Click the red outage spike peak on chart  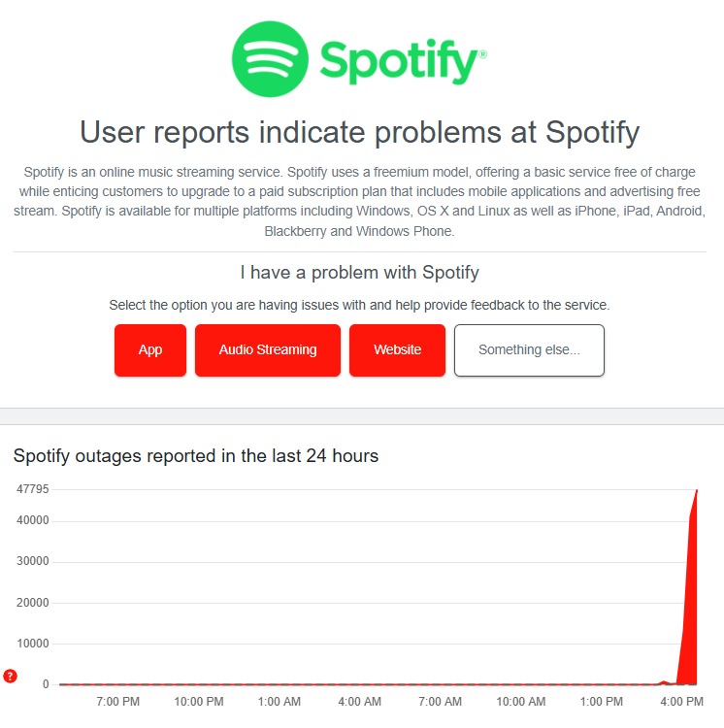pyautogui.click(x=696, y=491)
